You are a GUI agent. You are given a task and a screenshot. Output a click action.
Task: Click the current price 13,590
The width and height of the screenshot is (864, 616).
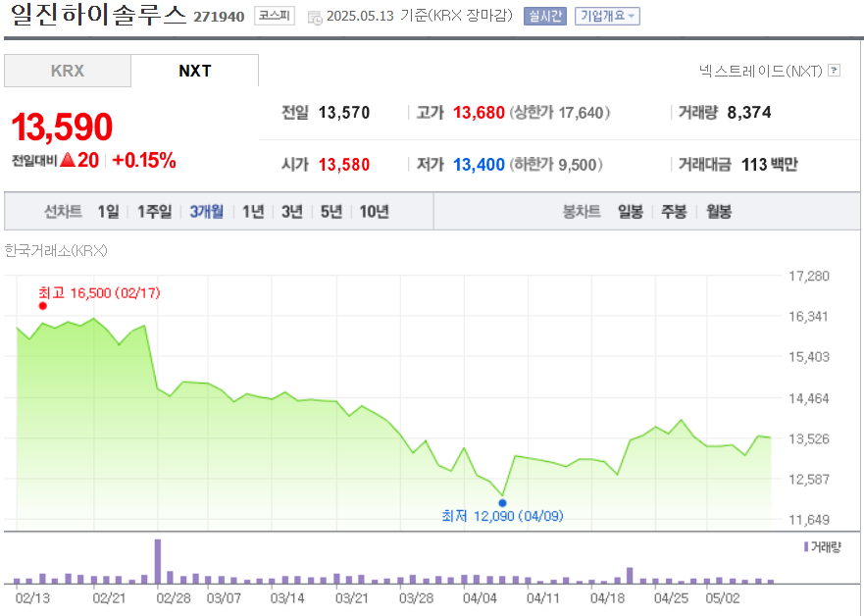coord(62,128)
